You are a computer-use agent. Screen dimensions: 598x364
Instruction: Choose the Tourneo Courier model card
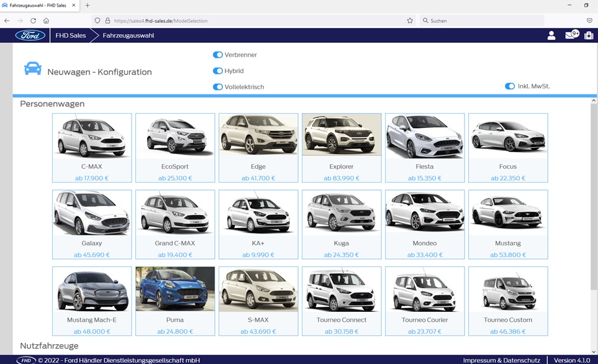(x=425, y=301)
